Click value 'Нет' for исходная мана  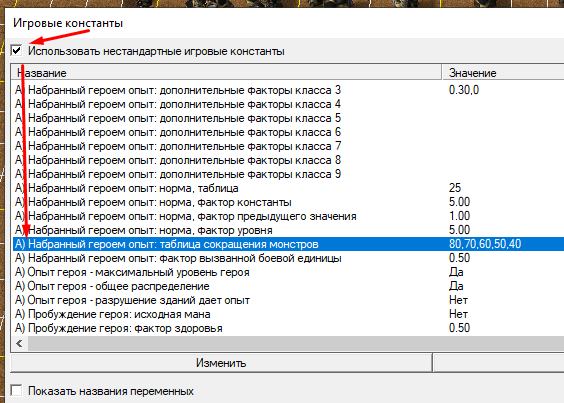(458, 314)
